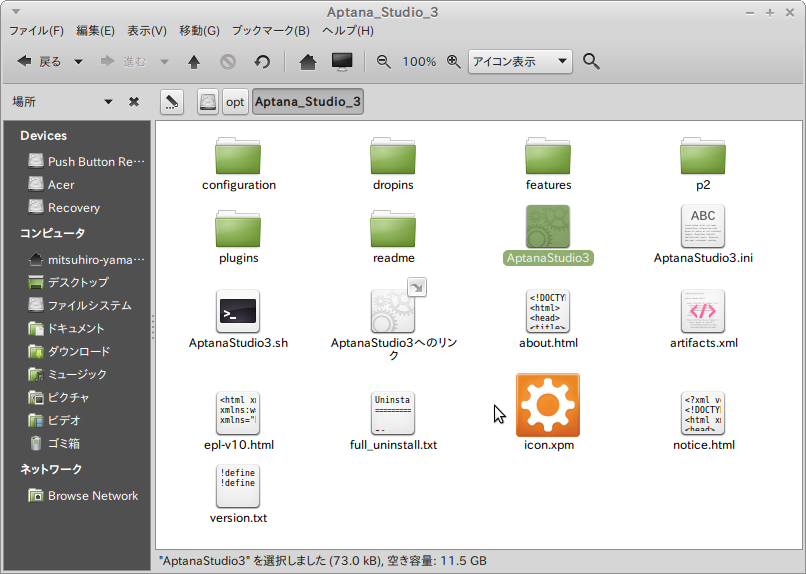Screen dimensions: 806x574
Task: Click the Devices section header
Action: tap(44, 136)
